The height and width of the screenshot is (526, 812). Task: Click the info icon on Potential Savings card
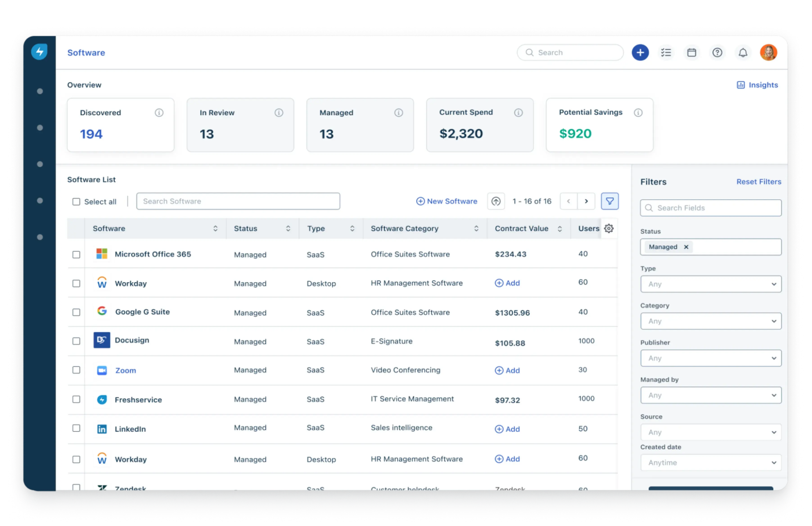[638, 113]
